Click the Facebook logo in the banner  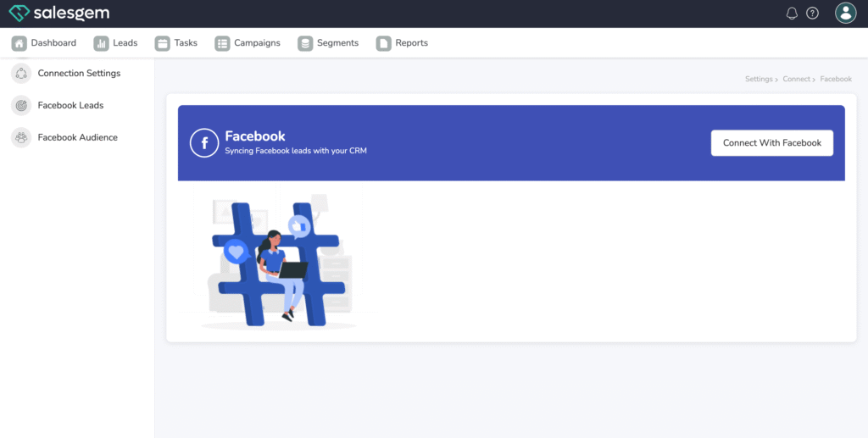204,143
